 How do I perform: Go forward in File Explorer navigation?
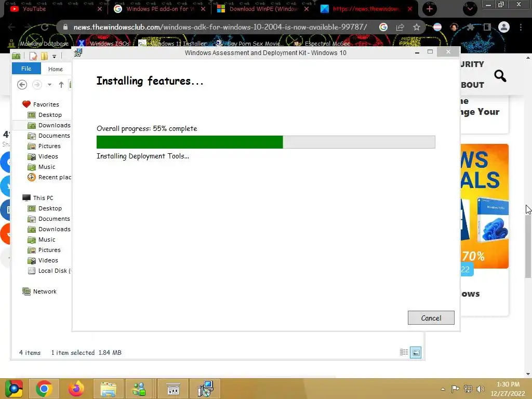37,85
